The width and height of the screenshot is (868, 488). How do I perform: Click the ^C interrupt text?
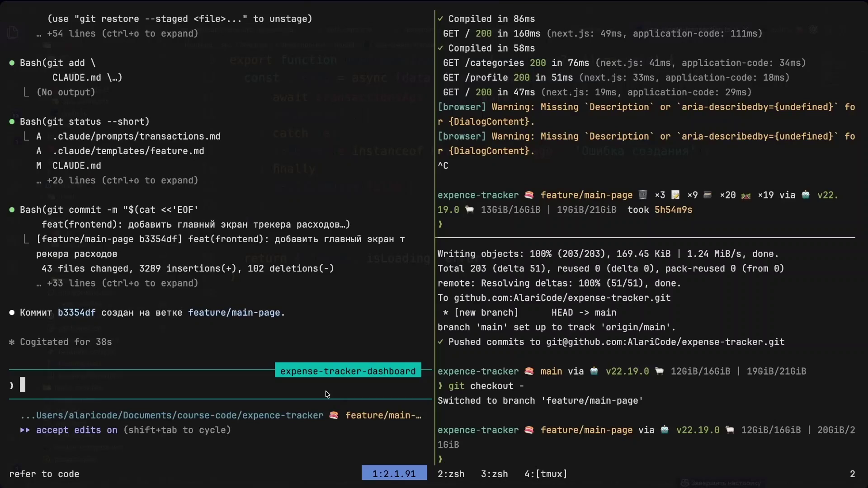coord(443,165)
